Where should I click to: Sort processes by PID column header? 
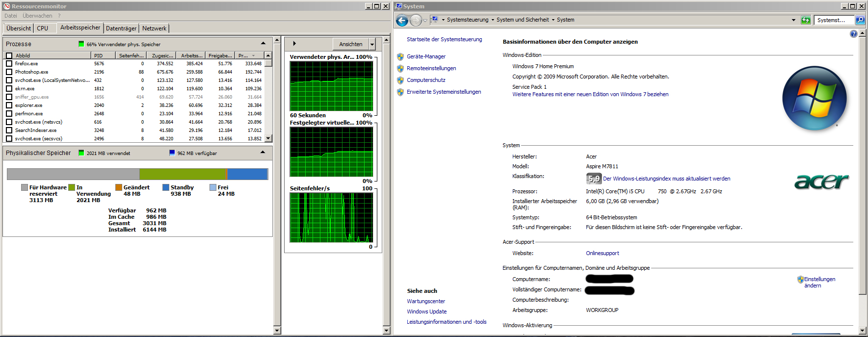pos(104,56)
